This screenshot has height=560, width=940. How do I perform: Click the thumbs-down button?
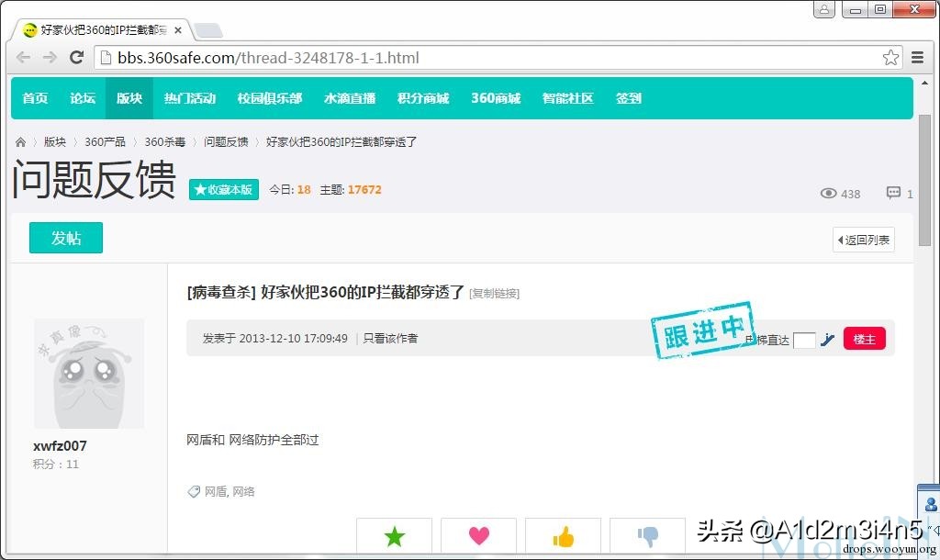[647, 535]
